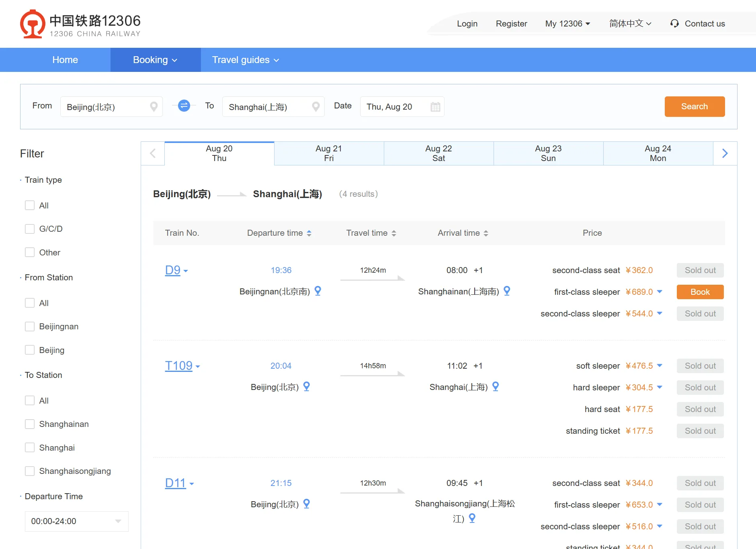Open Departure Time range dropdown
Image resolution: width=756 pixels, height=549 pixels.
[76, 521]
